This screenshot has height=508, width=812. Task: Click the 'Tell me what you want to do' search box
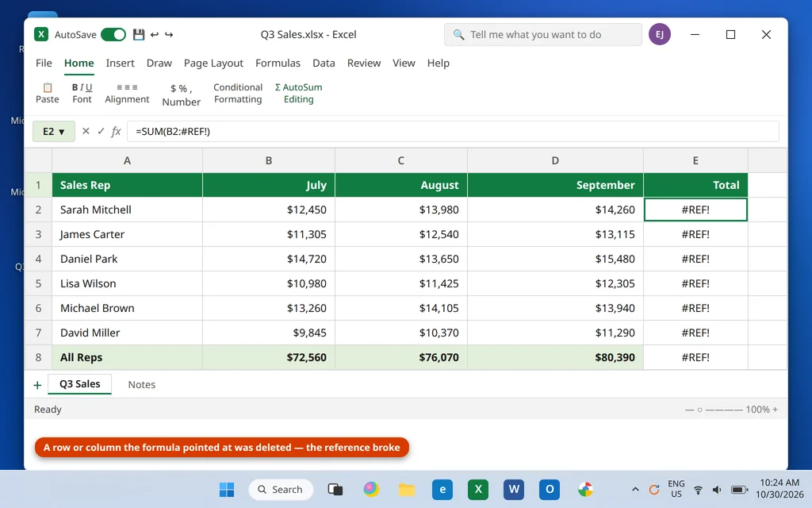click(542, 35)
